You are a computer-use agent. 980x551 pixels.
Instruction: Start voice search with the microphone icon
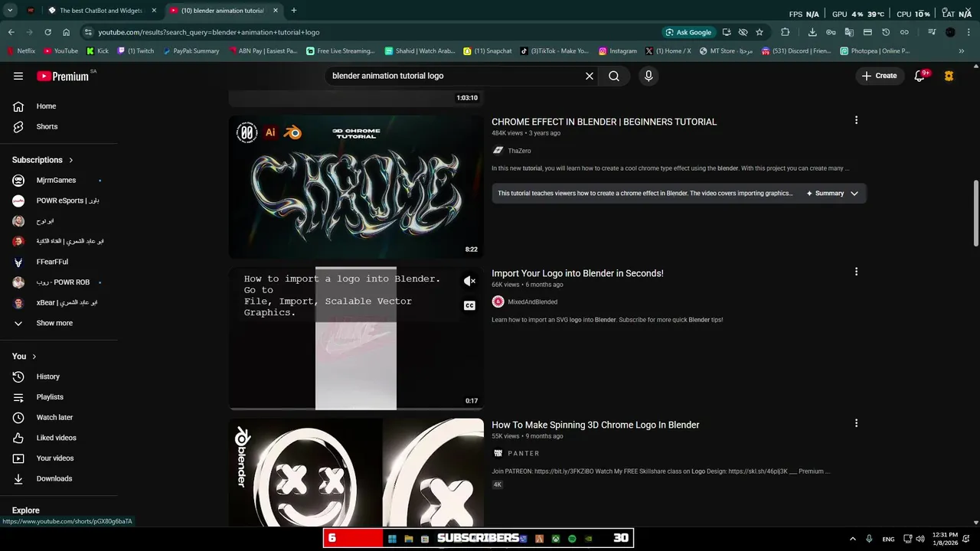(x=648, y=76)
